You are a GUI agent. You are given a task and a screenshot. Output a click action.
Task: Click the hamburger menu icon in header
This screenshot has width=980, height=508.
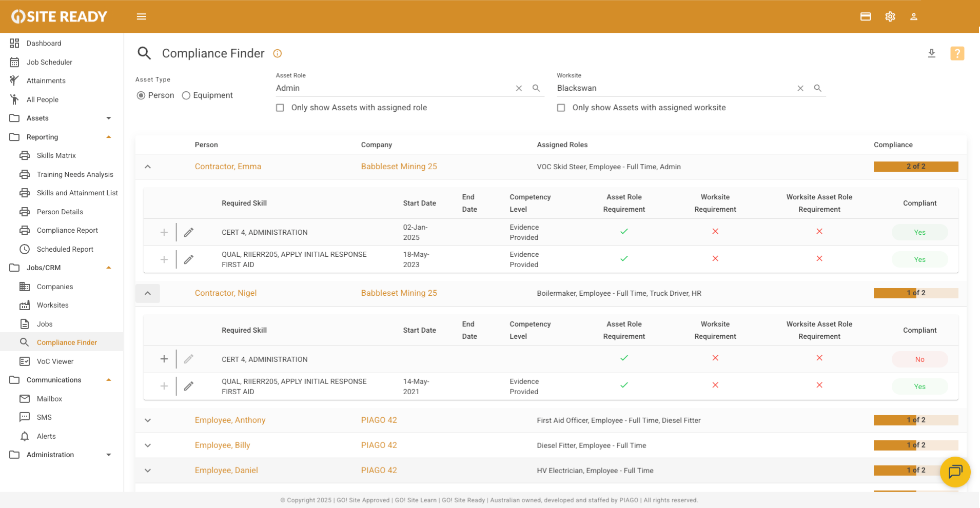(142, 17)
